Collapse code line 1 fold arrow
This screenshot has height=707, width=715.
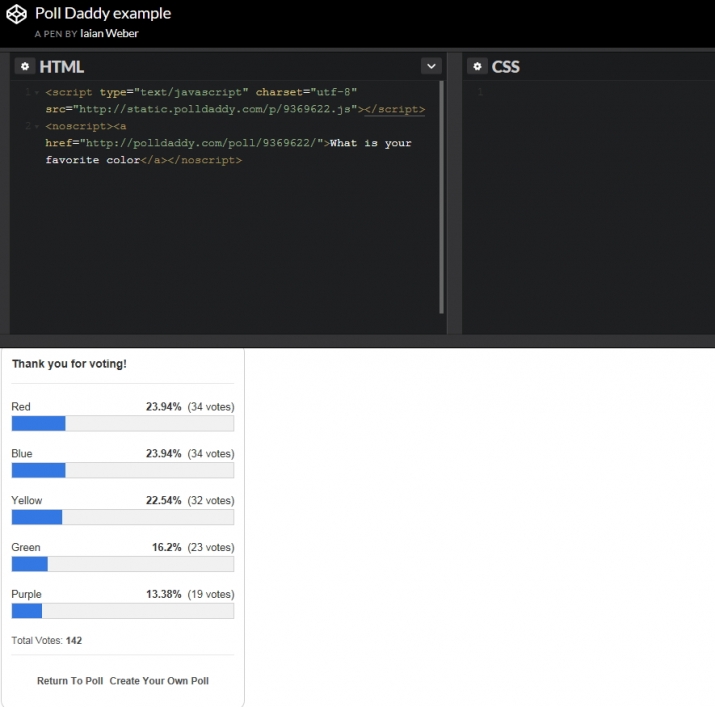click(36, 93)
